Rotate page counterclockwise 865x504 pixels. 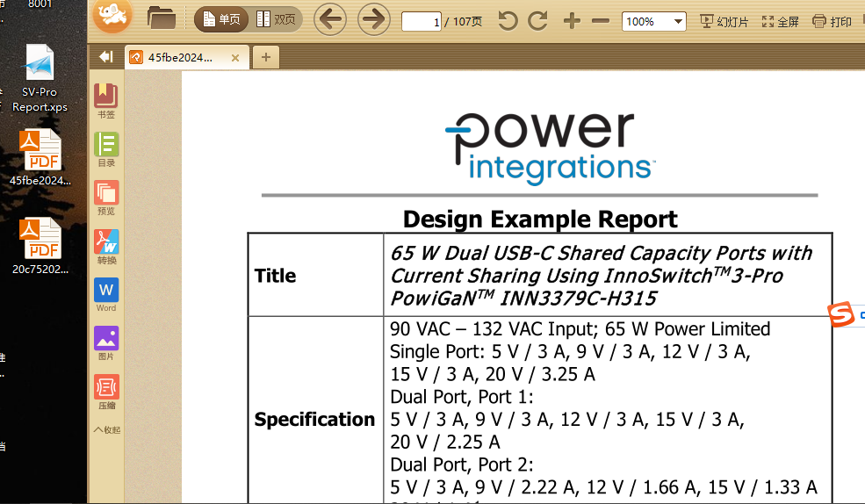[508, 21]
